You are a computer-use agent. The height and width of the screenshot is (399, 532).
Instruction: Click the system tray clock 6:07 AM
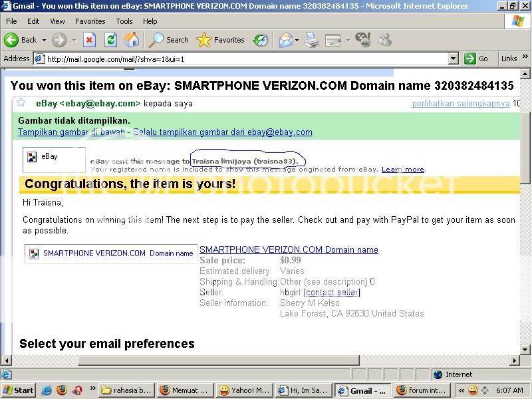point(509,390)
